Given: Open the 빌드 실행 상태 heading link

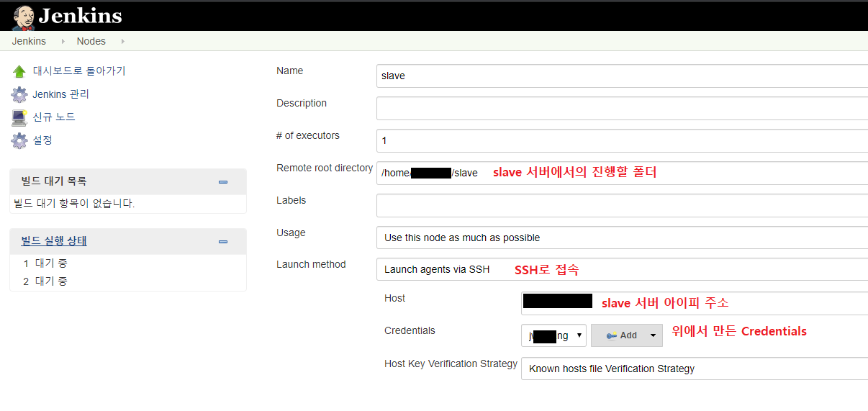Looking at the screenshot, I should coord(54,241).
